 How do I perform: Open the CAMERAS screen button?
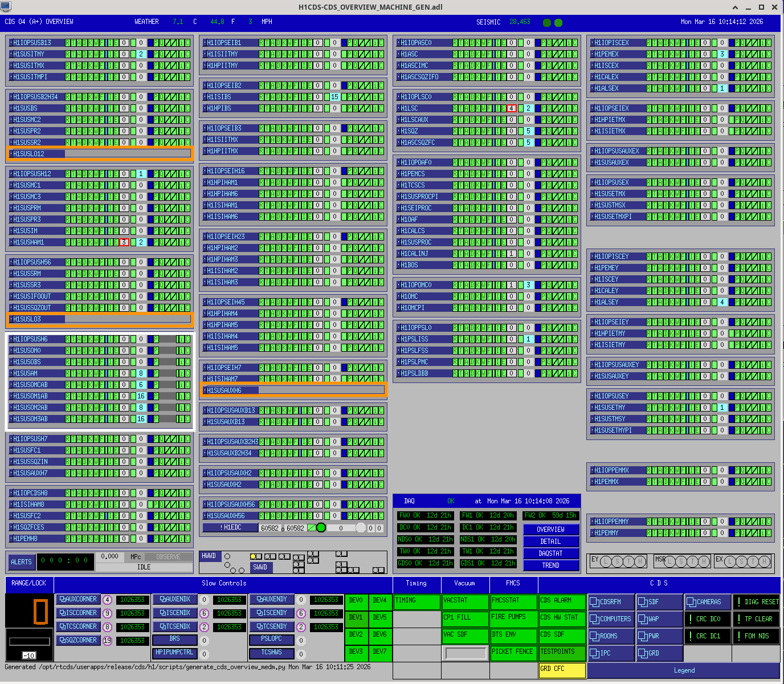pos(707,602)
